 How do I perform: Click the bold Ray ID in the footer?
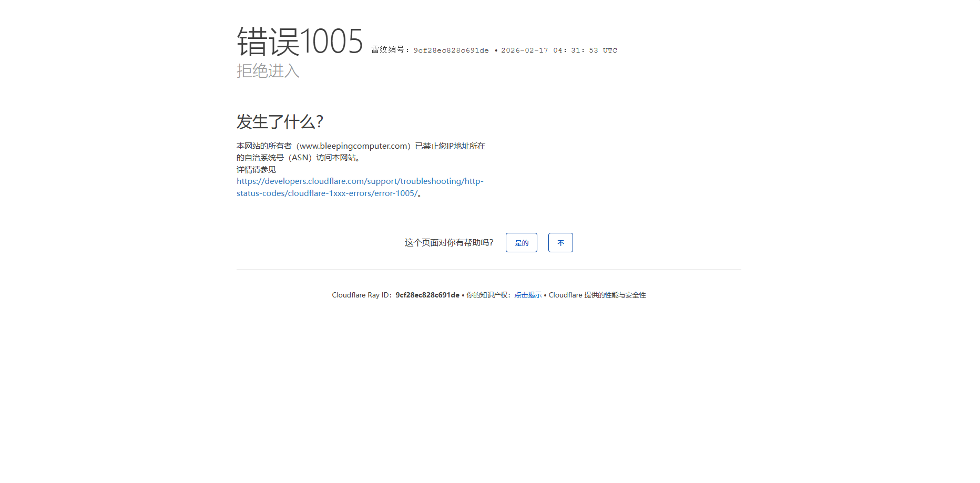click(427, 295)
